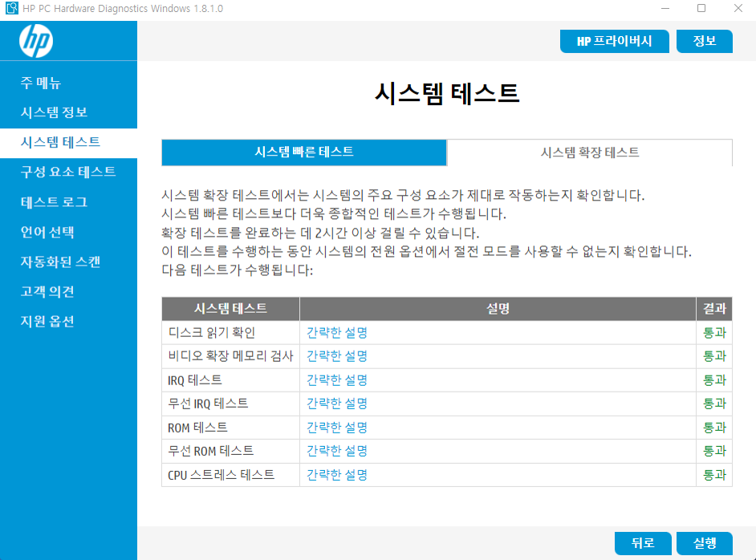Open 간략한 설명 for 비디오 확장 메모리 검사
This screenshot has height=560, width=756.
(337, 356)
